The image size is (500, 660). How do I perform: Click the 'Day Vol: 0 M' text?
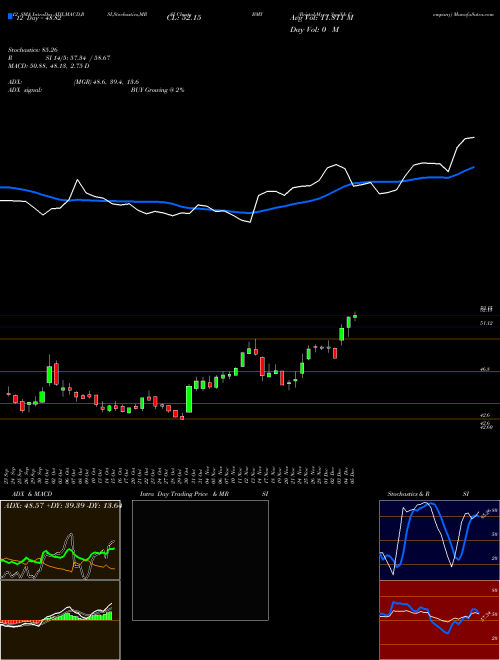[314, 30]
